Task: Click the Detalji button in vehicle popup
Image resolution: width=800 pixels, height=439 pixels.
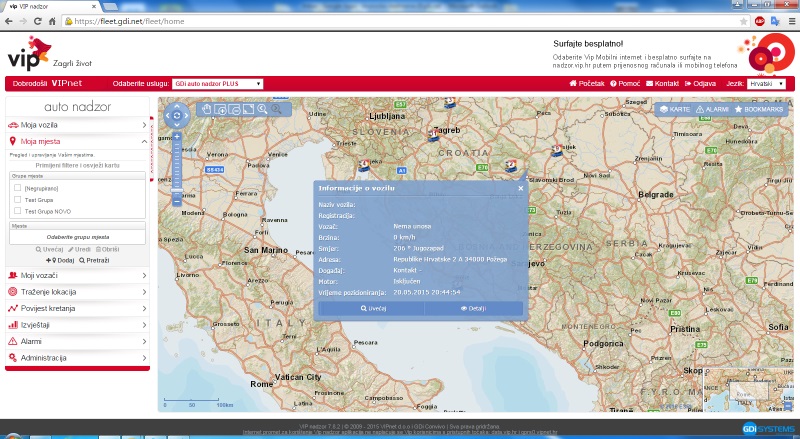Action: pyautogui.click(x=472, y=309)
